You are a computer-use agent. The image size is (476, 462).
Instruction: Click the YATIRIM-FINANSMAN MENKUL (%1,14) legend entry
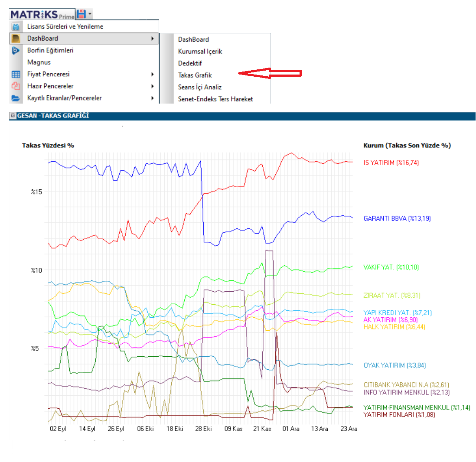tap(417, 408)
